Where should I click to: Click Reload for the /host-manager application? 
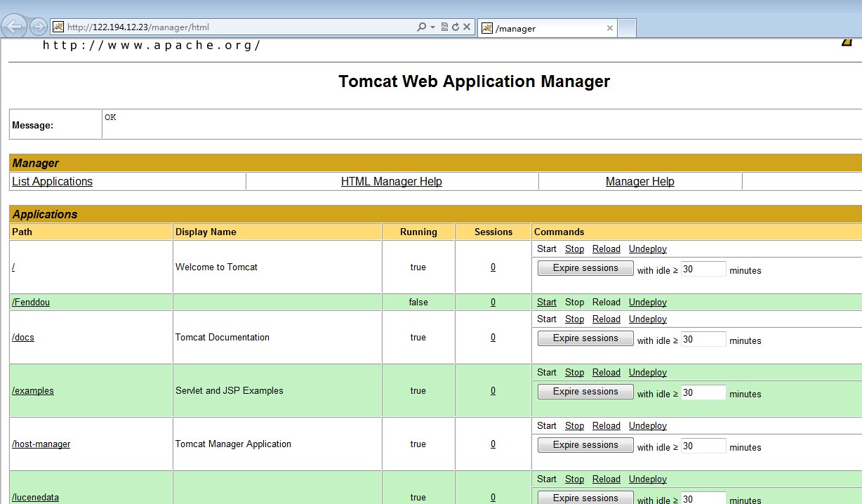point(606,425)
